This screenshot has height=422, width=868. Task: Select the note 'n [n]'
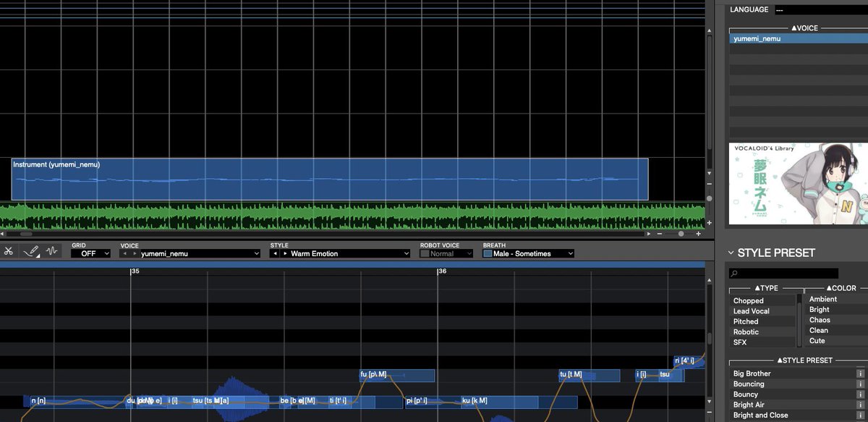click(77, 401)
